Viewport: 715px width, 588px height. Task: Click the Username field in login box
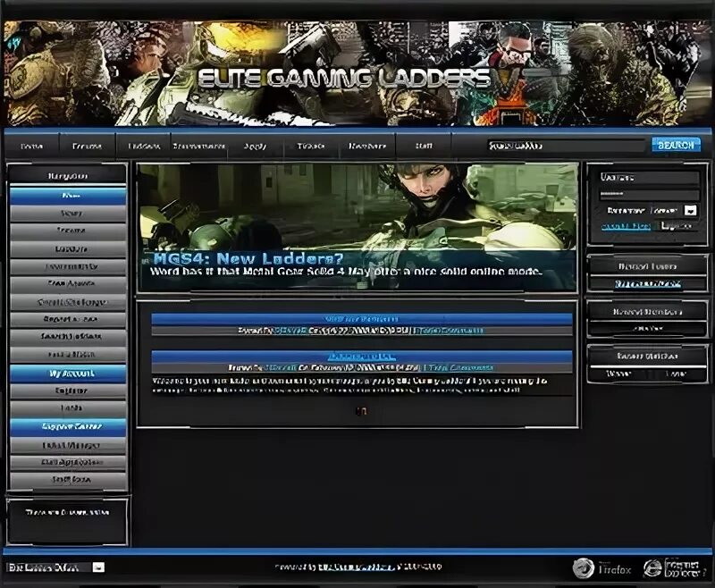coord(649,177)
